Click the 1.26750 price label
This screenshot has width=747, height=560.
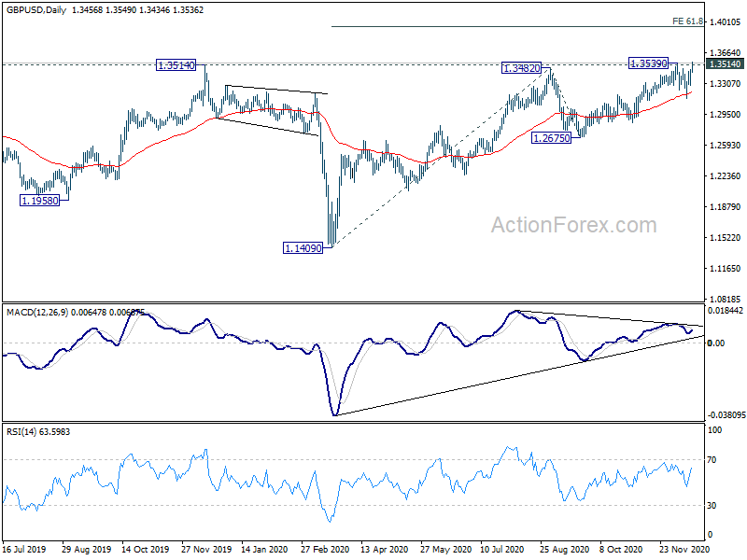point(551,138)
